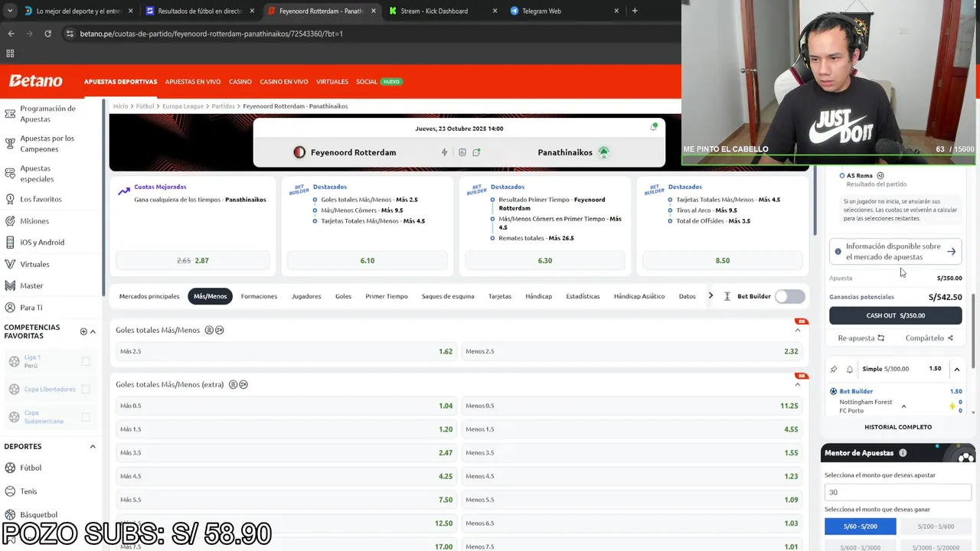The width and height of the screenshot is (980, 551).
Task: Click the Misiones target icon
Action: [10, 221]
